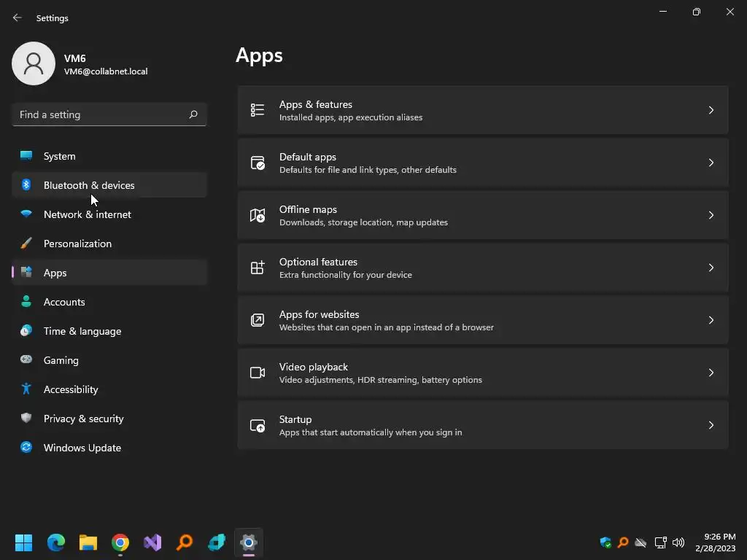Open the Personalization category
The height and width of the screenshot is (560, 747).
pos(109,244)
